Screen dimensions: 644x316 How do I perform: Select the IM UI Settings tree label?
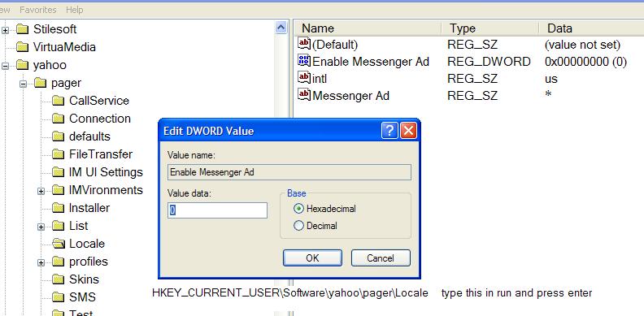click(x=106, y=172)
